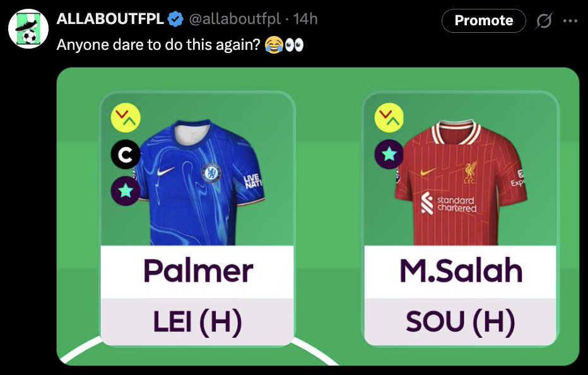
Task: Click the blue Chelsea shirt image
Action: (199, 182)
